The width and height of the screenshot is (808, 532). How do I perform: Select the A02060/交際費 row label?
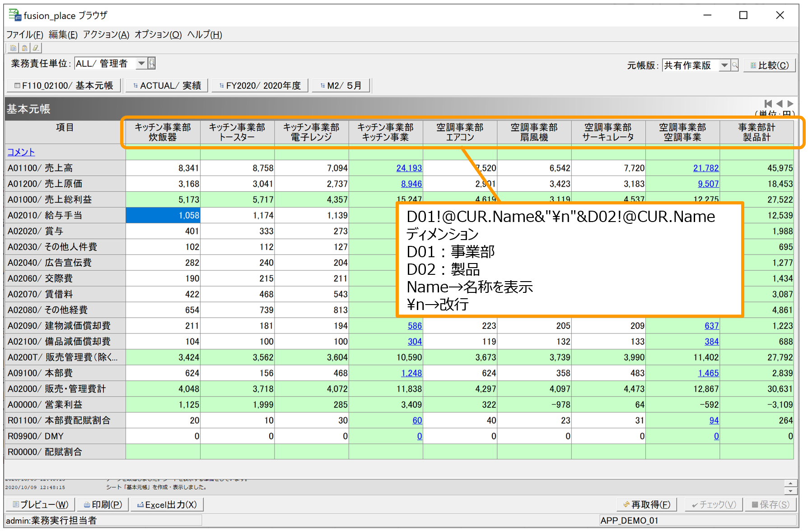[x=65, y=278]
